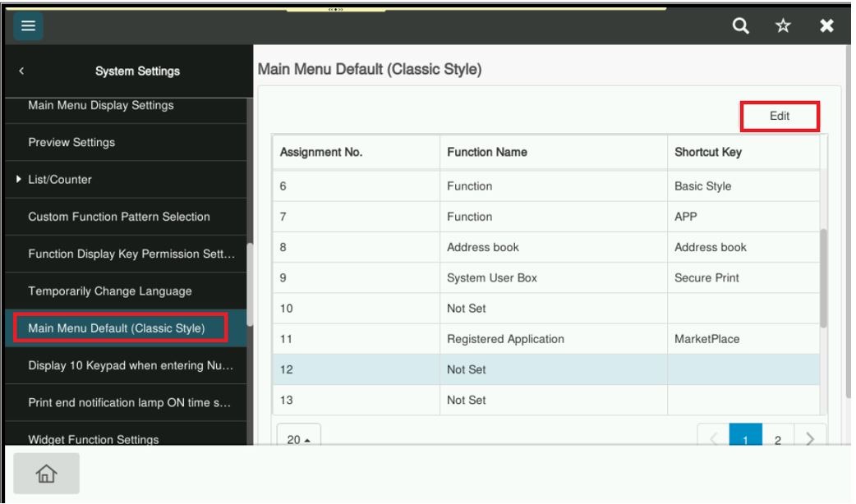This screenshot has width=856, height=504.
Task: Click the star favorites icon
Action: point(783,26)
